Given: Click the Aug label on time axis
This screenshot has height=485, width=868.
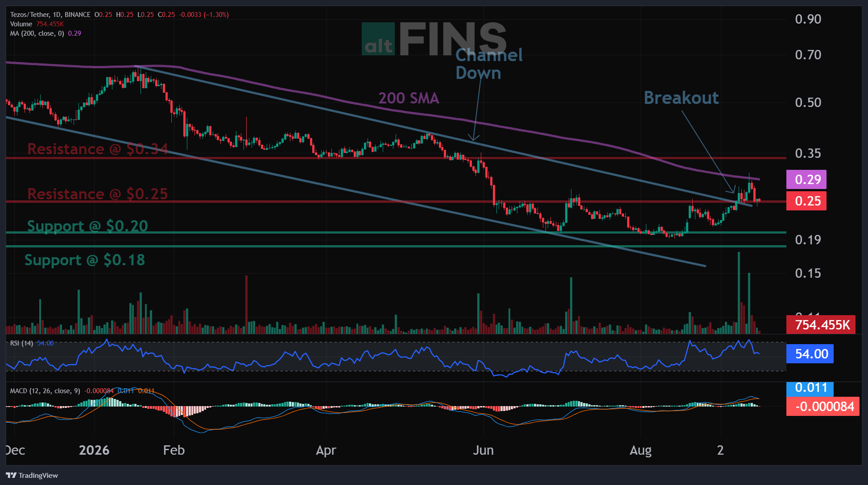Looking at the screenshot, I should pyautogui.click(x=641, y=451).
